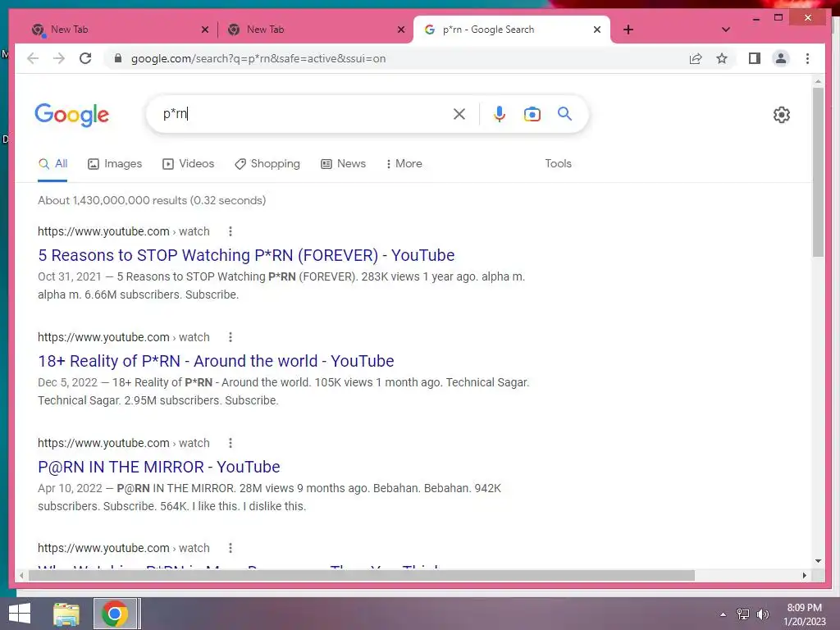The width and height of the screenshot is (840, 630).
Task: Open File Explorer from taskbar
Action: pyautogui.click(x=66, y=614)
